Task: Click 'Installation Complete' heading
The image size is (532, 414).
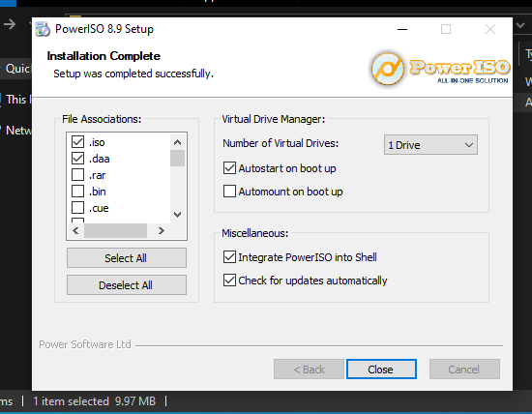Action: click(103, 56)
